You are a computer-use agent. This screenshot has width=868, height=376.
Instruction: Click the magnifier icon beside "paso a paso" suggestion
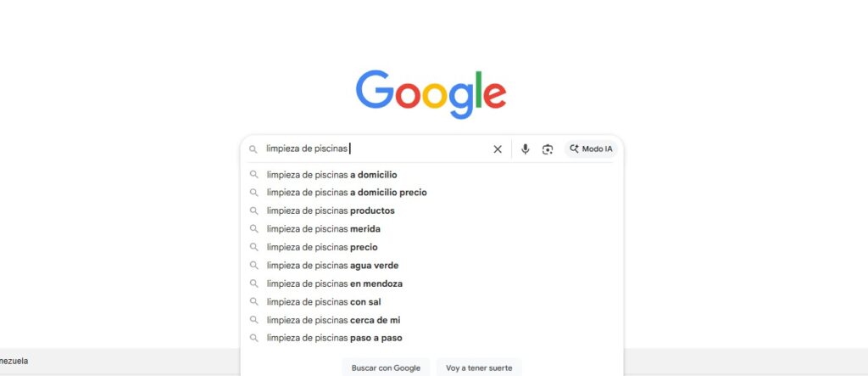pyautogui.click(x=253, y=338)
